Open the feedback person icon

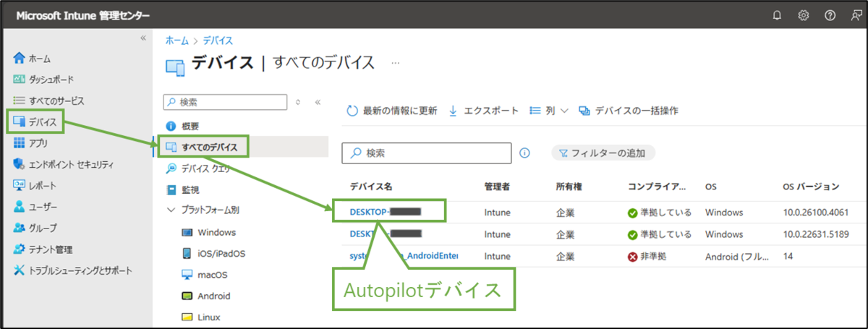point(855,16)
